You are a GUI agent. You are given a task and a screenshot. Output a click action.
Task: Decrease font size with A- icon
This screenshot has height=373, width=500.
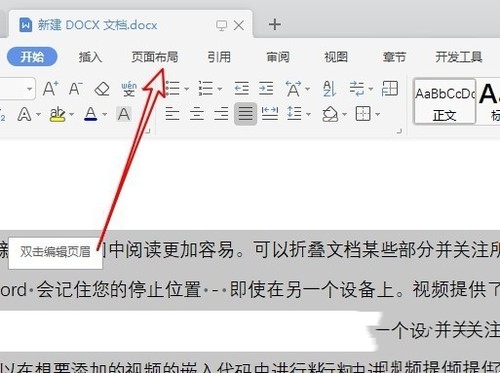tap(76, 89)
